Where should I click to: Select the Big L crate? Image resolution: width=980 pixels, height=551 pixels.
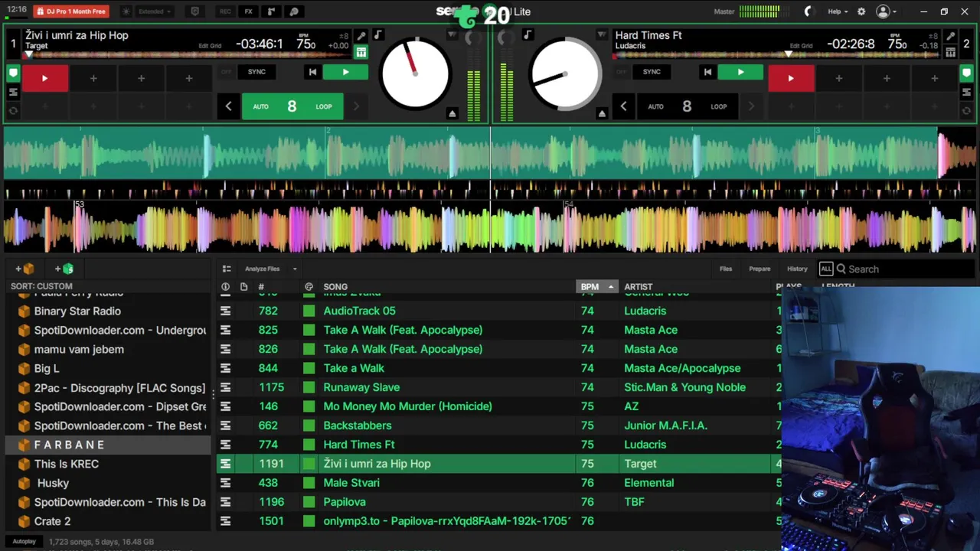point(108,368)
